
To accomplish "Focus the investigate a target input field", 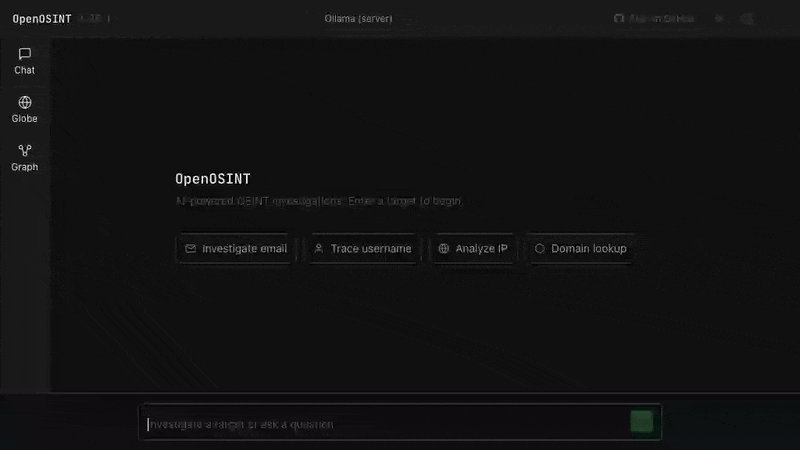I will coord(385,424).
